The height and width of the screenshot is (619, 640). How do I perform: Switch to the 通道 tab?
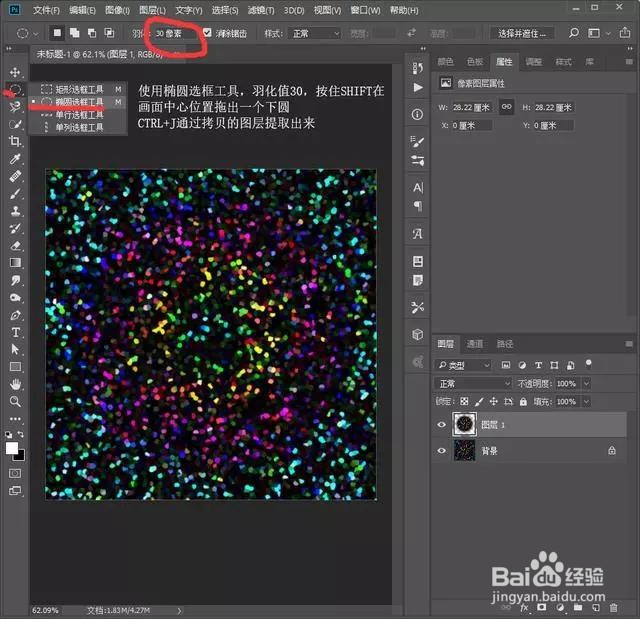pyautogui.click(x=474, y=344)
